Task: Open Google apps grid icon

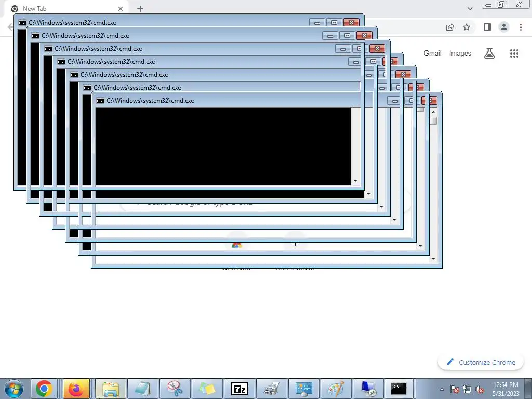Action: 514,54
